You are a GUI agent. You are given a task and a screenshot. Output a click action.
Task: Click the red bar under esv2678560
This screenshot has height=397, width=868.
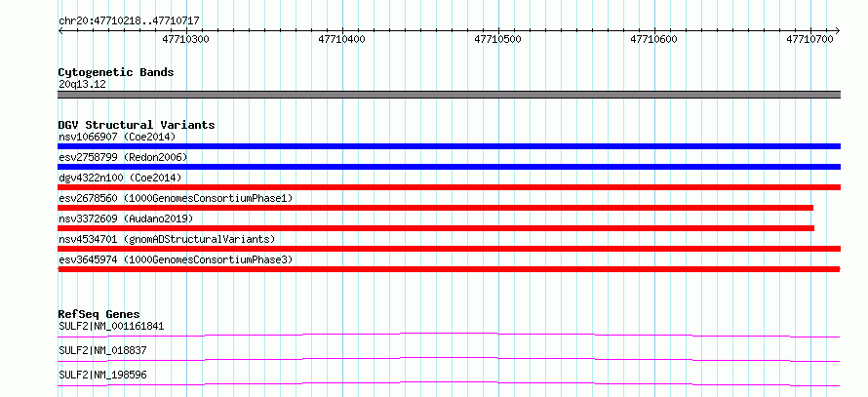435,208
